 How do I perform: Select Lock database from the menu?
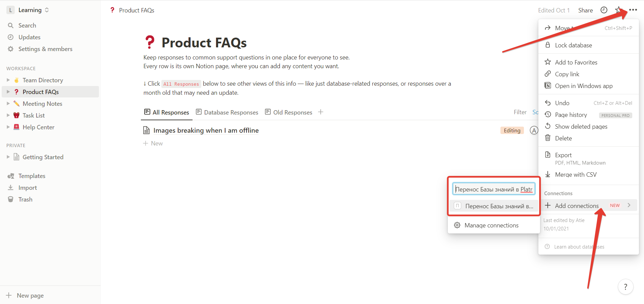point(573,45)
